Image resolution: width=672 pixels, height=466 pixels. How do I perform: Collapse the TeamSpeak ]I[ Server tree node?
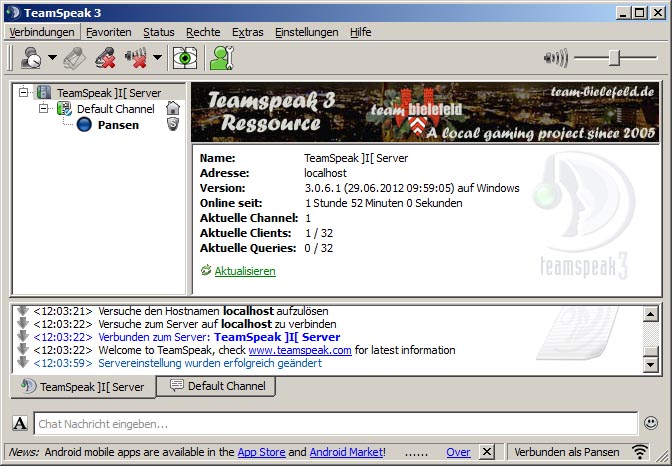pyautogui.click(x=24, y=92)
